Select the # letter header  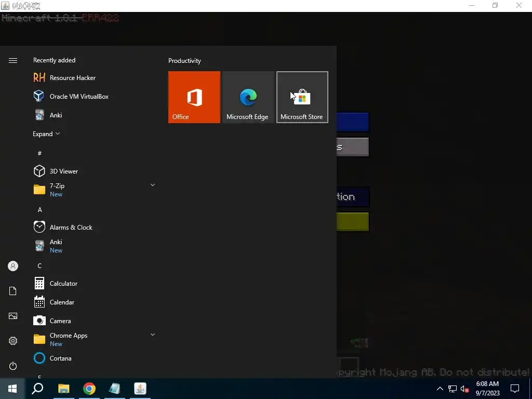pyautogui.click(x=39, y=153)
